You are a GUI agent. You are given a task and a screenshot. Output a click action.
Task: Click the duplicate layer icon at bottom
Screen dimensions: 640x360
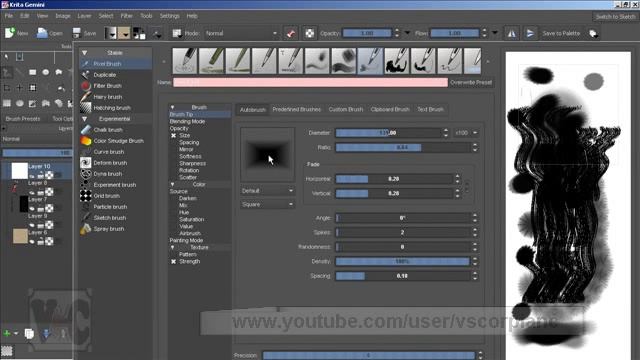[x=29, y=333]
